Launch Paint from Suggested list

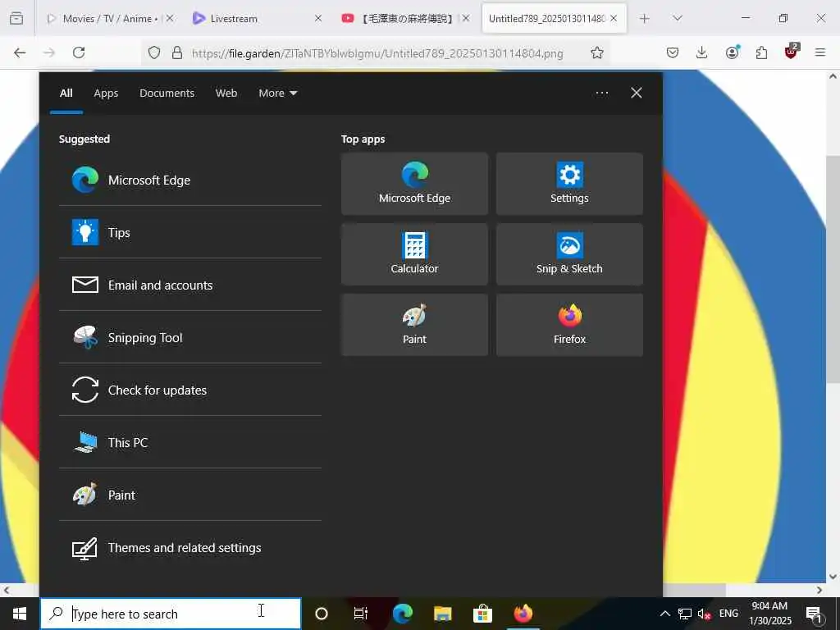(190, 495)
